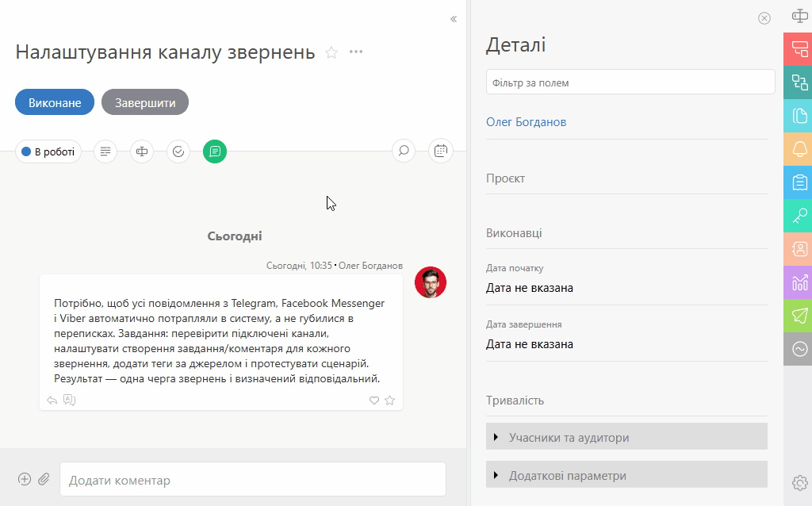Click the search magnifier in task toolbar
This screenshot has height=506, width=812.
[x=404, y=151]
